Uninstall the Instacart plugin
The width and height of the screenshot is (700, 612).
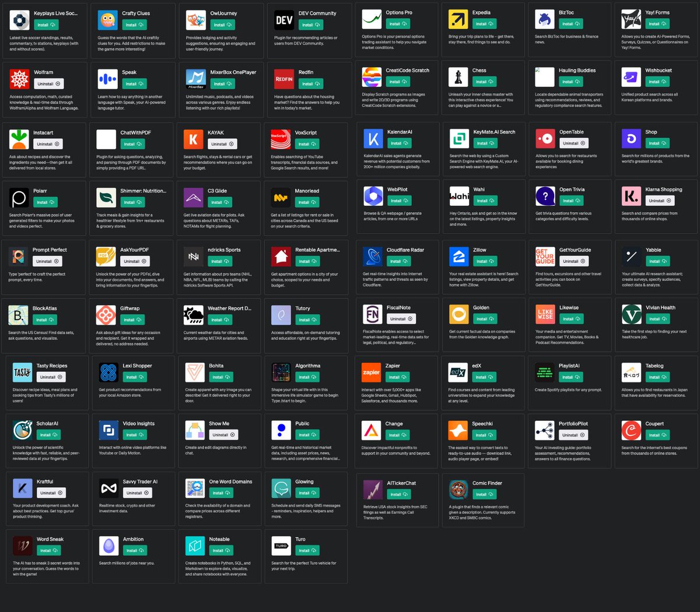(48, 144)
